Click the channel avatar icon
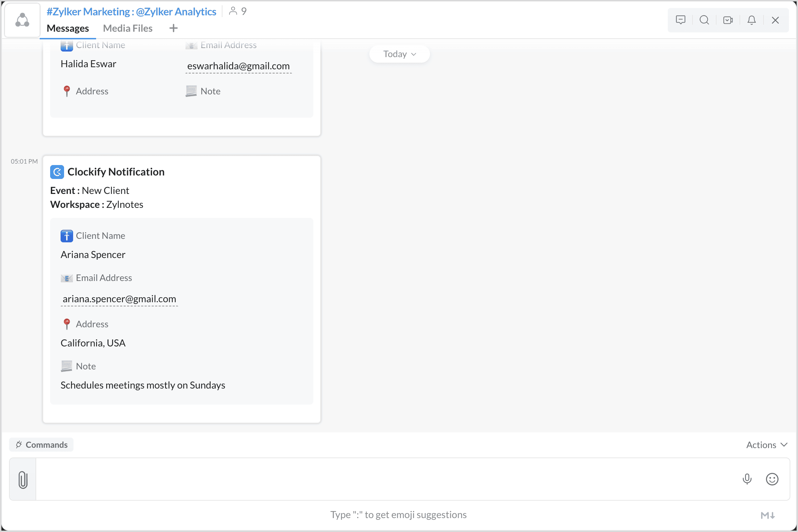The image size is (798, 532). (22, 20)
